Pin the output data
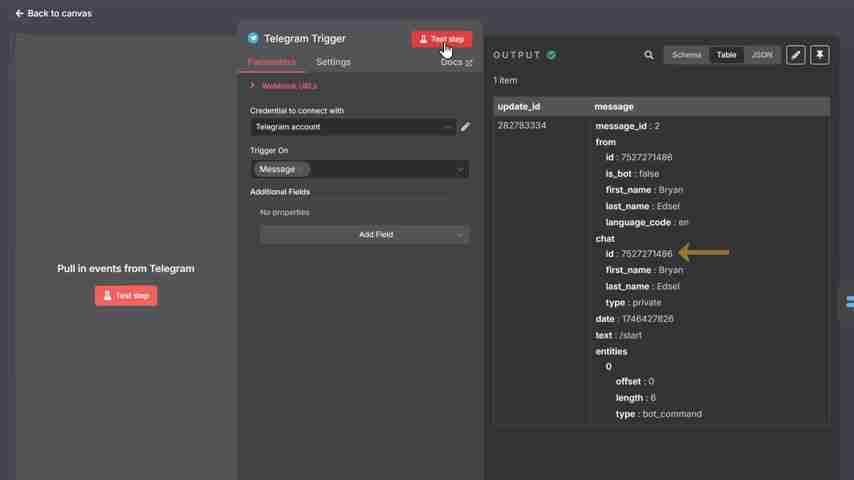This screenshot has width=854, height=480. [x=820, y=55]
